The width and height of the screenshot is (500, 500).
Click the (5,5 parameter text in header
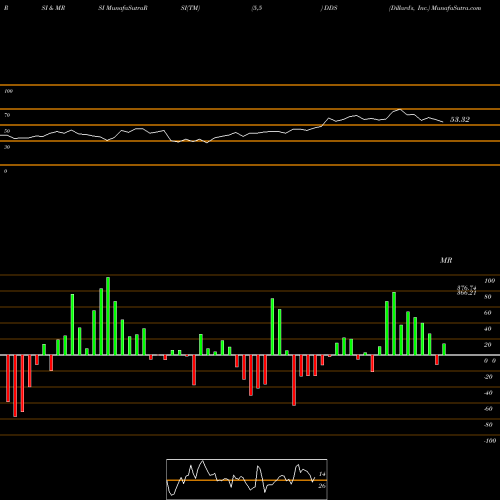tap(257, 8)
